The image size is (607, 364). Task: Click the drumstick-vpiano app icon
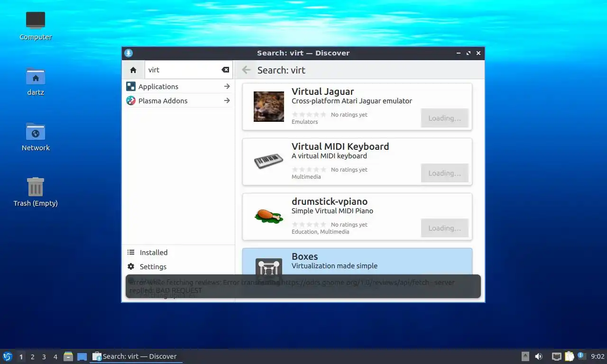click(269, 216)
